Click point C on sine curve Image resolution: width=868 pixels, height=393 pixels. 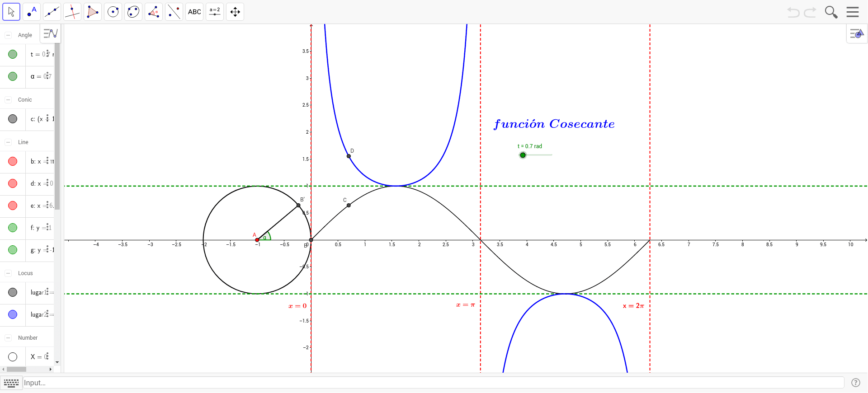(x=349, y=206)
